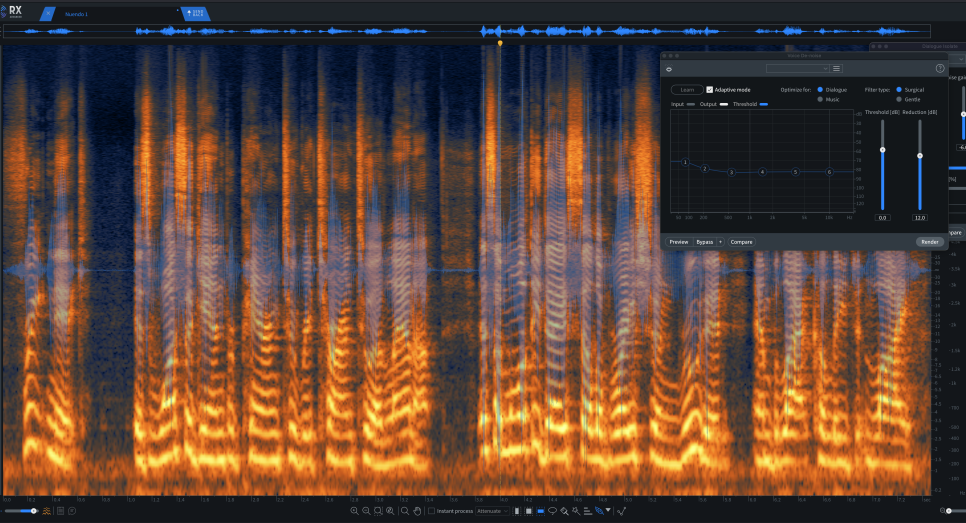Select the Magic Wand tool

(x=576, y=511)
